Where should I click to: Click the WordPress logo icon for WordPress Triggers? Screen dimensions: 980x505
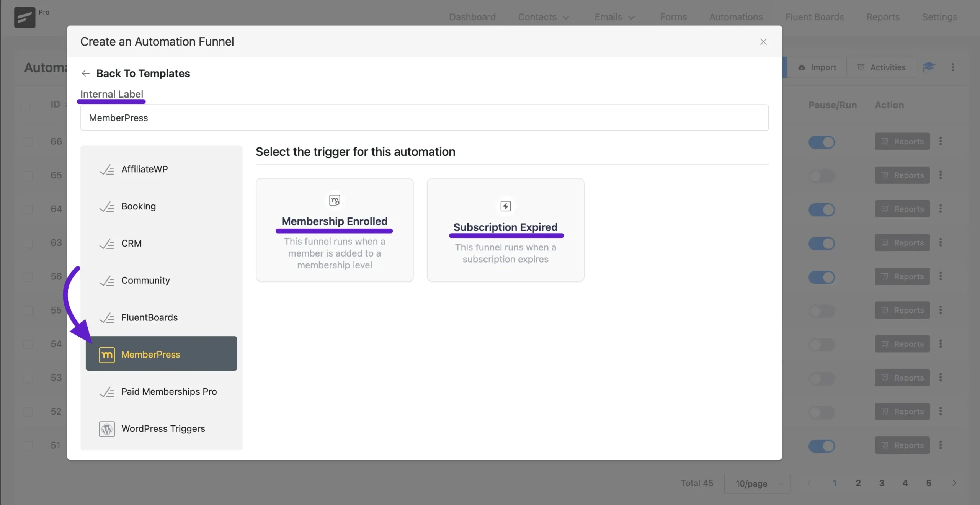click(x=107, y=429)
